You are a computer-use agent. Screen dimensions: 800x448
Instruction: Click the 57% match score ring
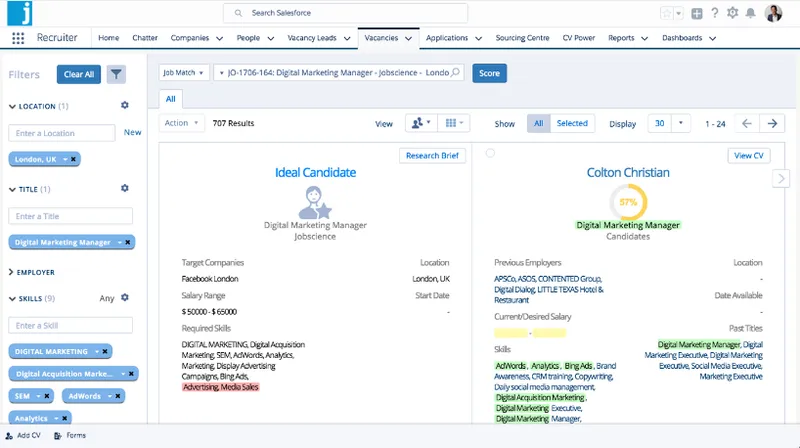click(628, 202)
